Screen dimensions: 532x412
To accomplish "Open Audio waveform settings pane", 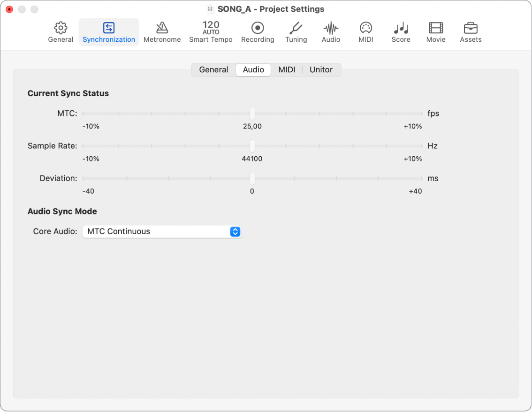I will (x=331, y=32).
